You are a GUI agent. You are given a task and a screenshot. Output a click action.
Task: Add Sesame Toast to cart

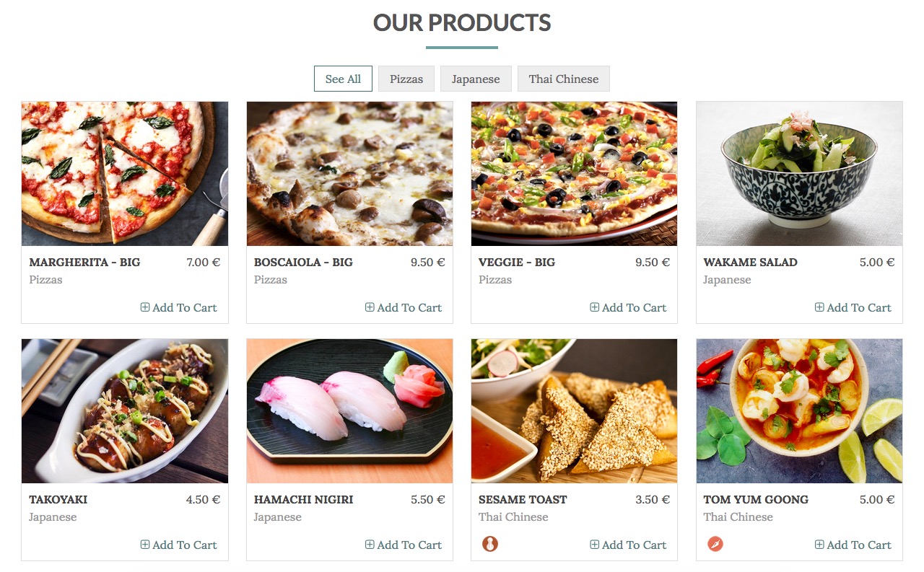pos(627,545)
